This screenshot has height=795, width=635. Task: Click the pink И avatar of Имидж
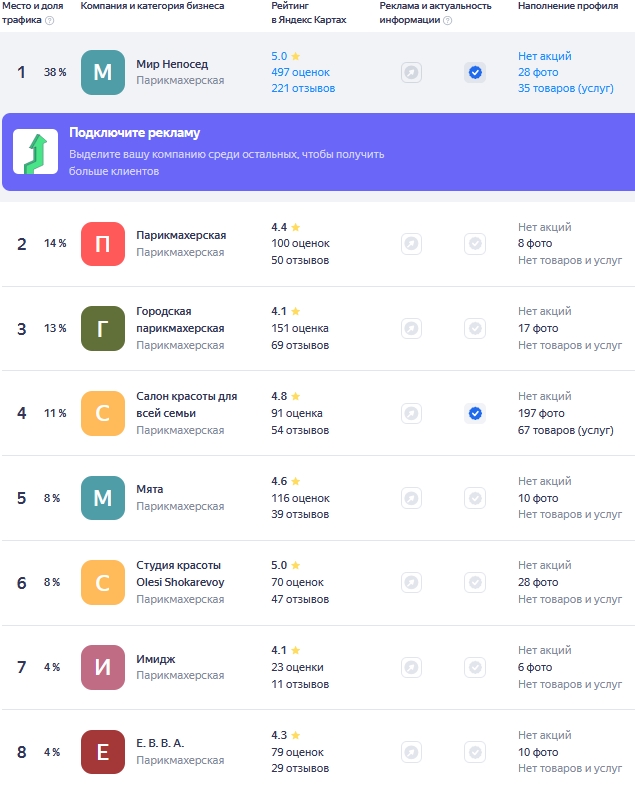coord(103,668)
